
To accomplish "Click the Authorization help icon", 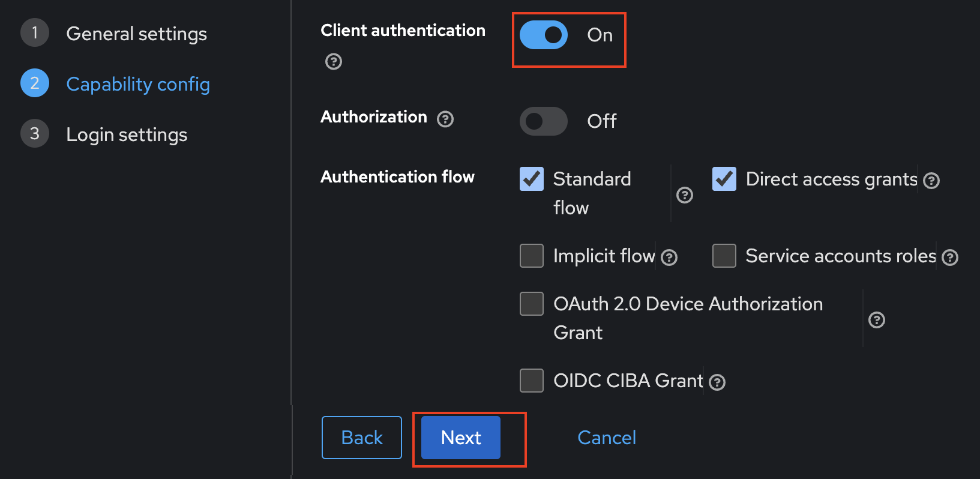I will click(x=445, y=119).
